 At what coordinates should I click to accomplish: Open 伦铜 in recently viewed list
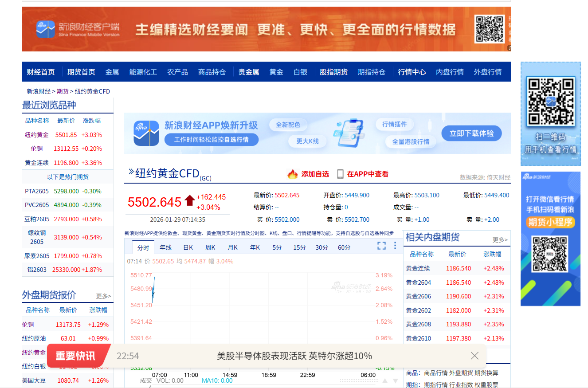37,149
